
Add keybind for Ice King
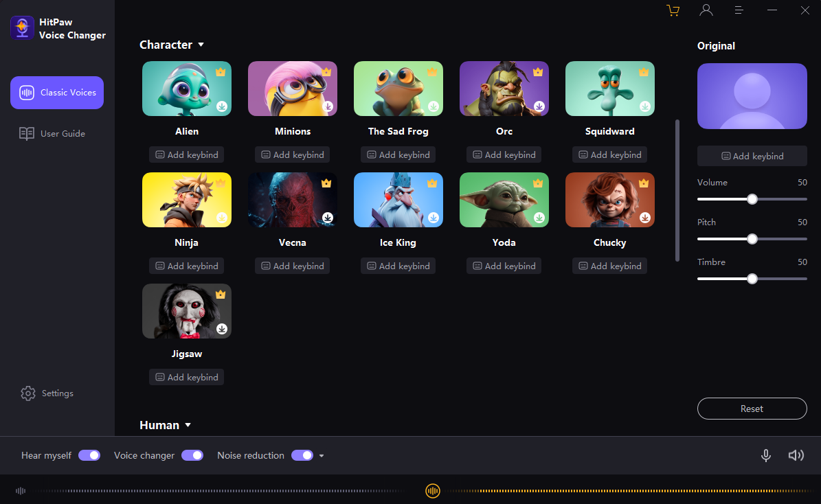click(x=398, y=266)
